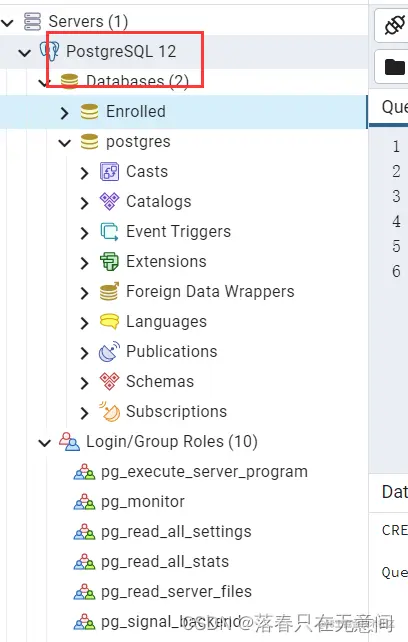Click the Servers group icon
408x642 pixels.
32,21
